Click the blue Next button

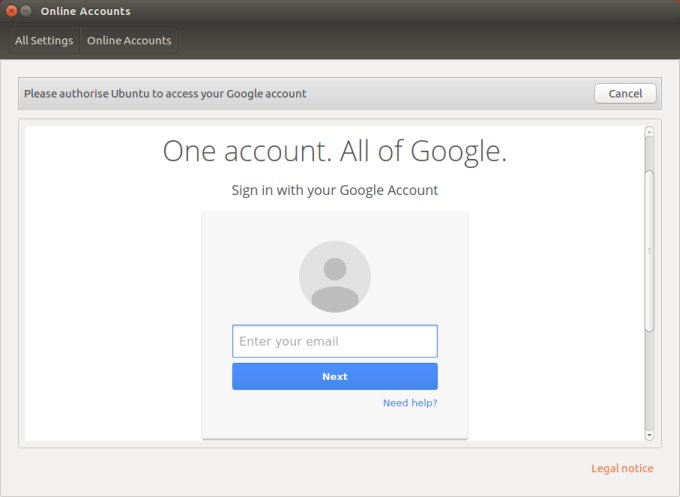click(335, 376)
